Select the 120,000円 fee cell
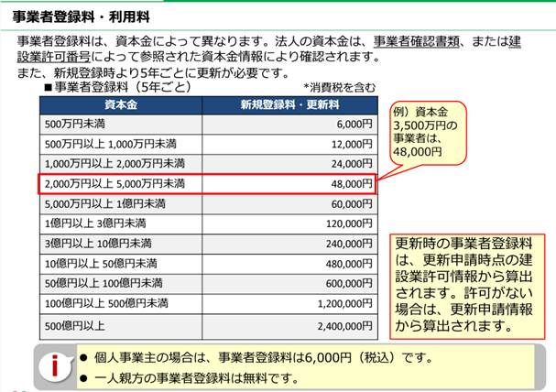The image size is (556, 392). 289,223
